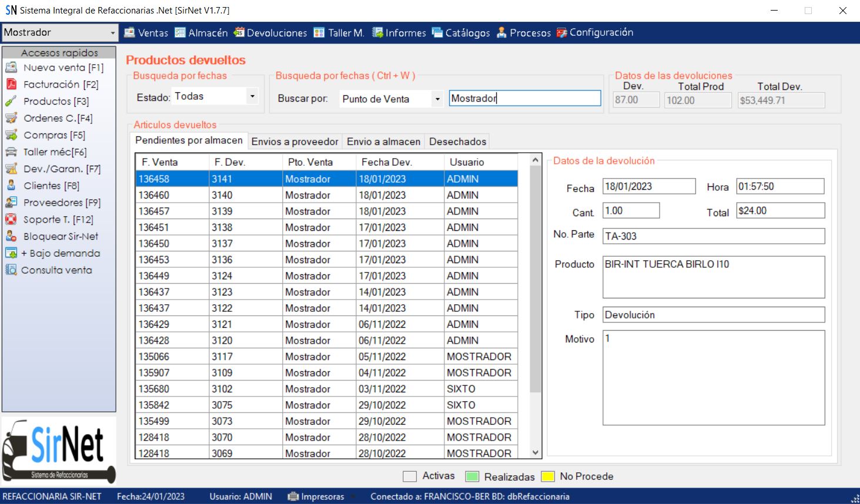The image size is (860, 504).
Task: Click the Producto BIR-INT TUERCA BIRLO field
Action: coord(714,277)
